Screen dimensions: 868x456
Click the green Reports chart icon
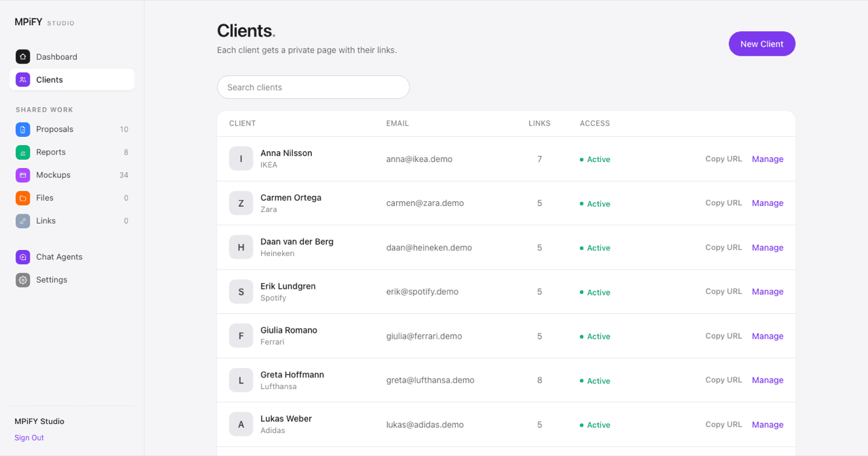(x=23, y=152)
